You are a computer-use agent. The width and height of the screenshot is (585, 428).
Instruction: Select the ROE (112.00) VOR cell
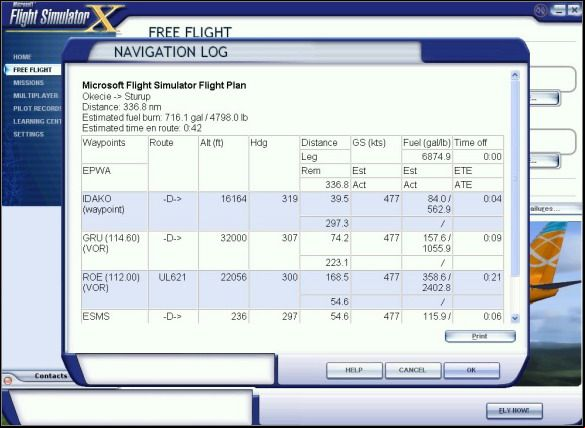[115, 290]
